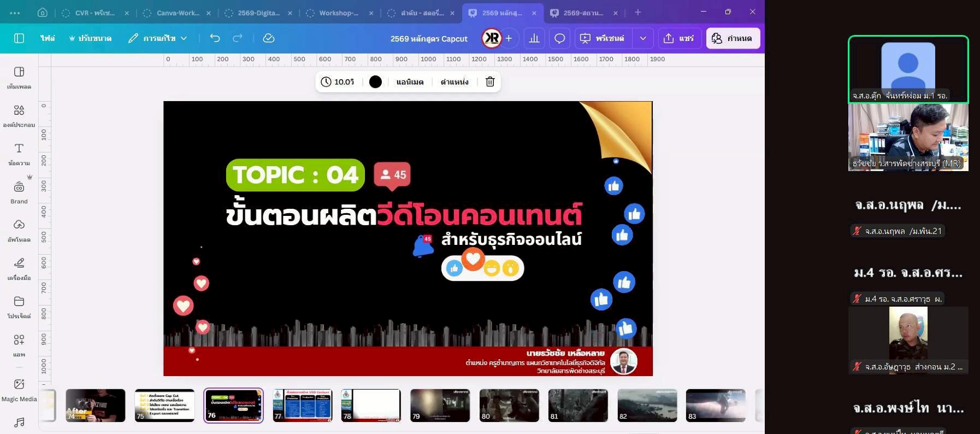Click the redo arrow icon
The height and width of the screenshot is (434, 980).
[x=238, y=38]
